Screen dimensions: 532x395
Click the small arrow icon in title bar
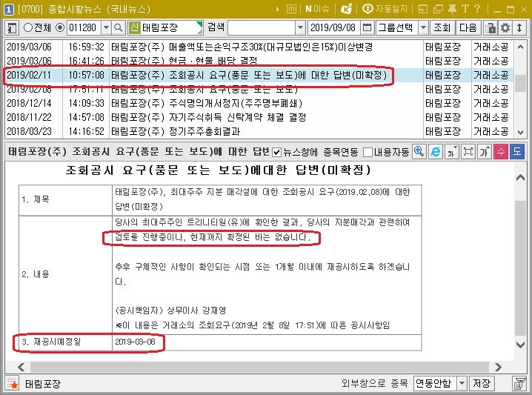pyautogui.click(x=278, y=9)
